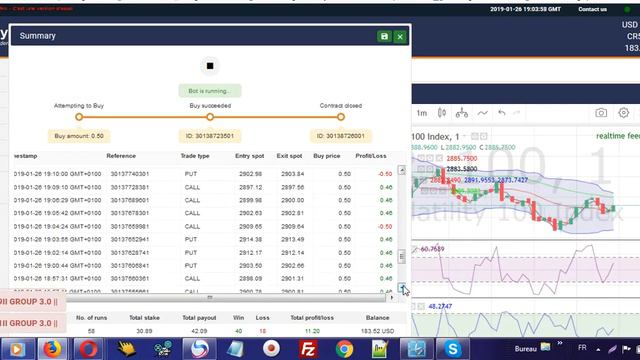Click the 'Bot is running...' status label
The height and width of the screenshot is (360, 640).
210,91
